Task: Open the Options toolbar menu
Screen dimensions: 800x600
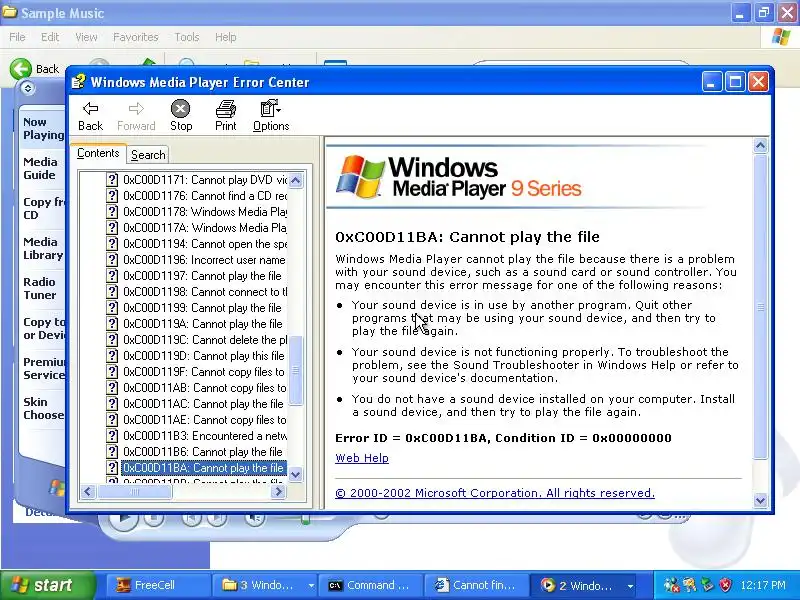Action: (271, 116)
